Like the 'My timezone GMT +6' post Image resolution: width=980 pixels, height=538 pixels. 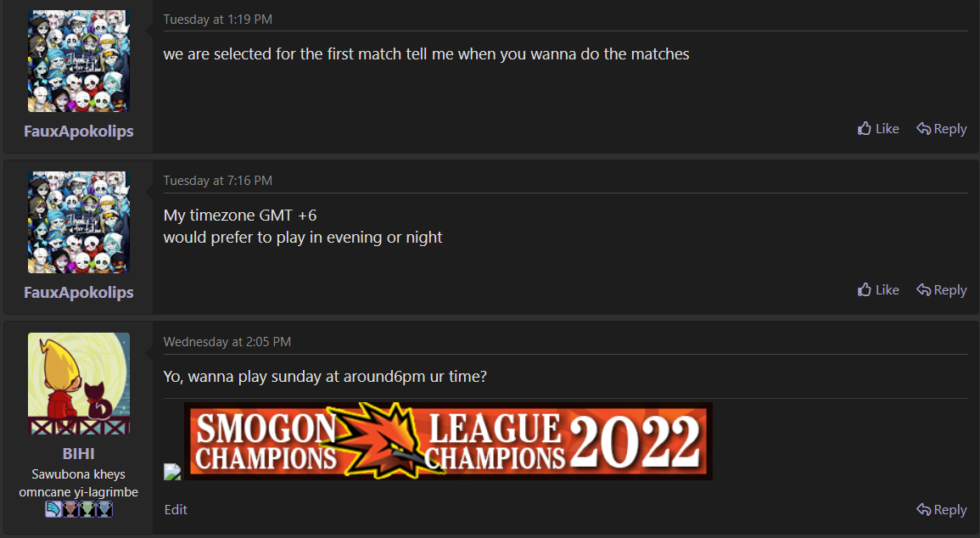(878, 290)
